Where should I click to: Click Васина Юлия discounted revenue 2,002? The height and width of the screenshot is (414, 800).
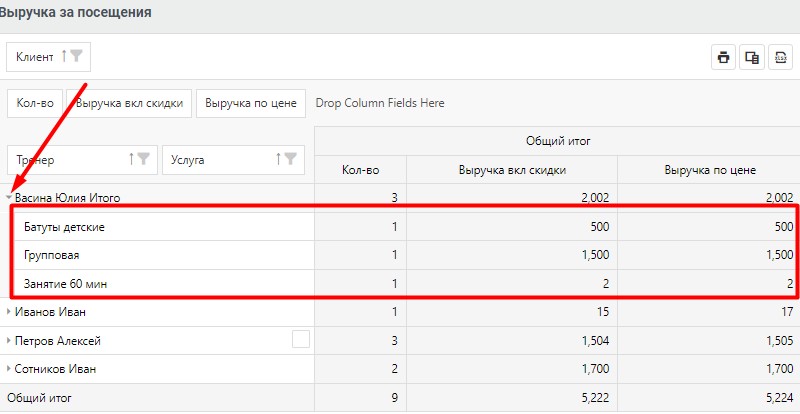click(x=594, y=198)
